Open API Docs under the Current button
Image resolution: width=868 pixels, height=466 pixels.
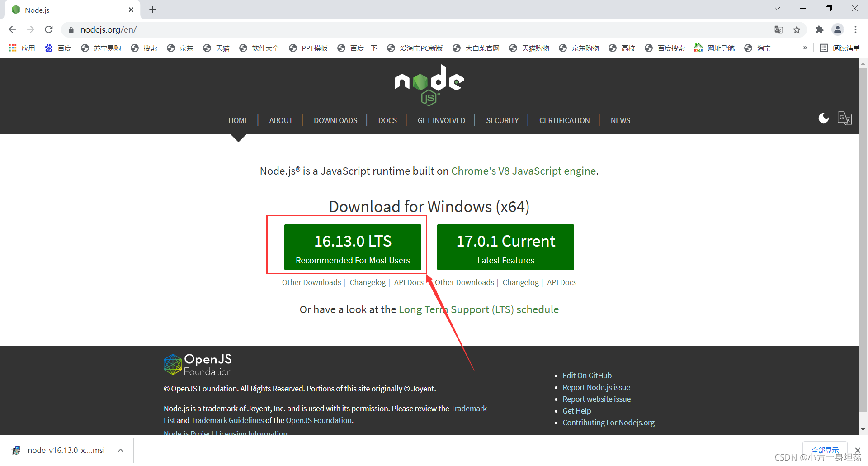[x=561, y=282]
